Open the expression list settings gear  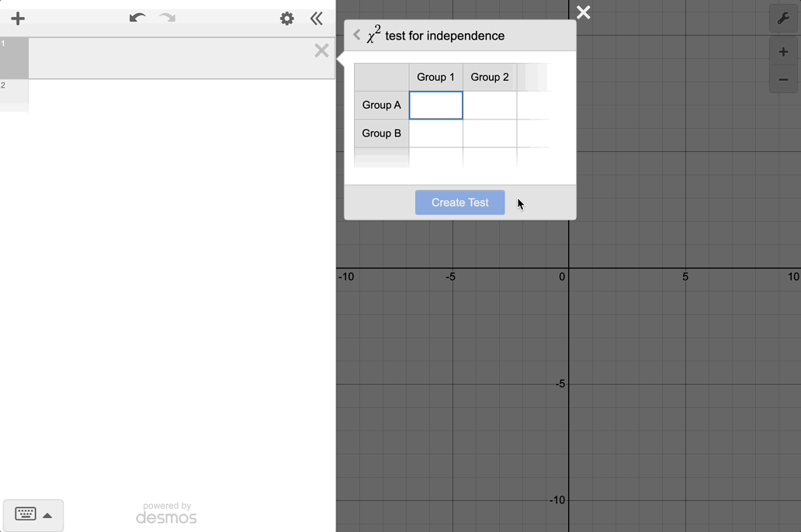287,19
